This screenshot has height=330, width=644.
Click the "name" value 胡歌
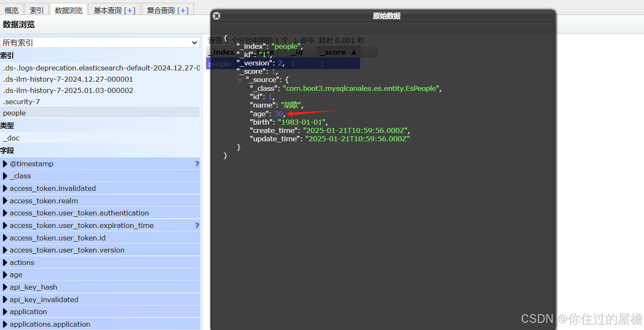(292, 105)
